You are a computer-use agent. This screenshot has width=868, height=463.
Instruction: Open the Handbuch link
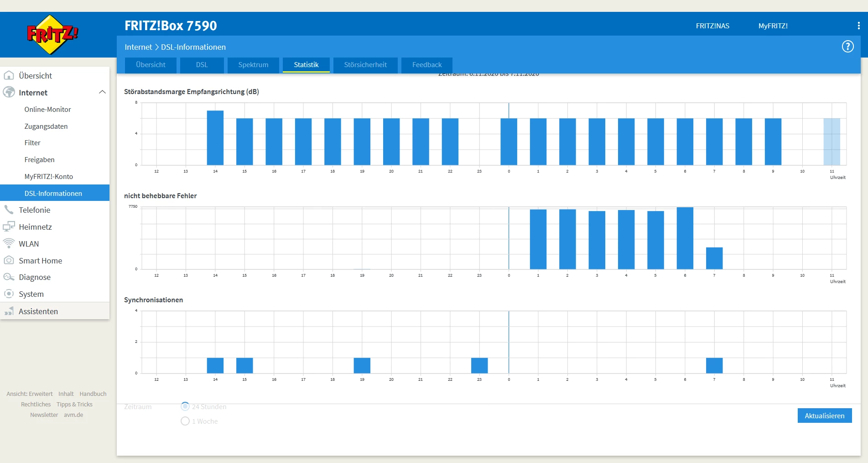[93, 394]
